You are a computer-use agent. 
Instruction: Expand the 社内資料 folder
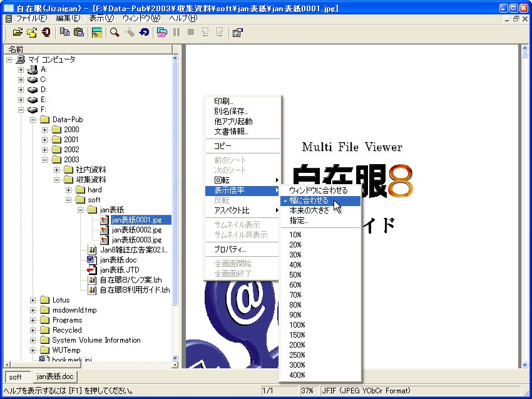point(57,170)
